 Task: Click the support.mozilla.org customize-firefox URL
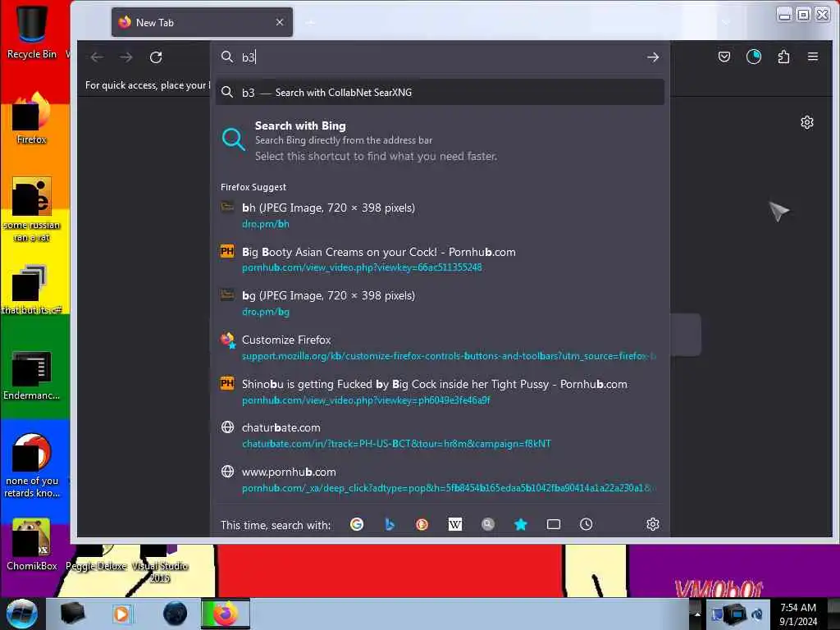click(449, 356)
